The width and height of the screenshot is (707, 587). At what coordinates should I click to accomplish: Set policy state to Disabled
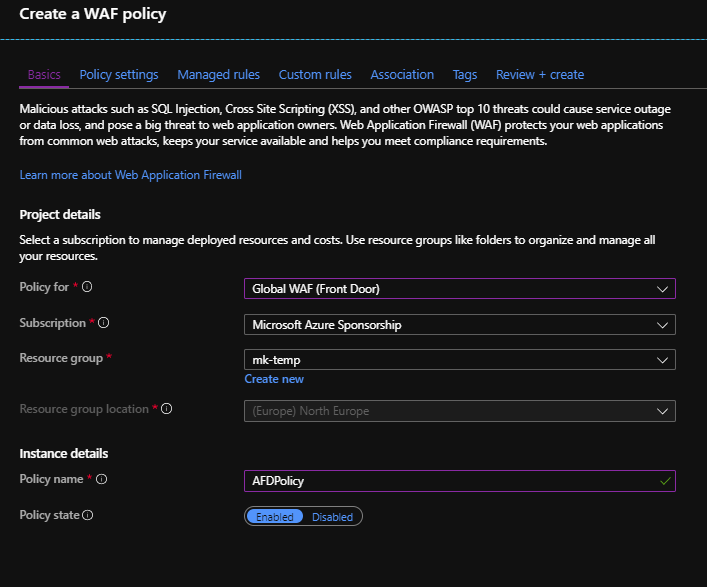coord(332,517)
